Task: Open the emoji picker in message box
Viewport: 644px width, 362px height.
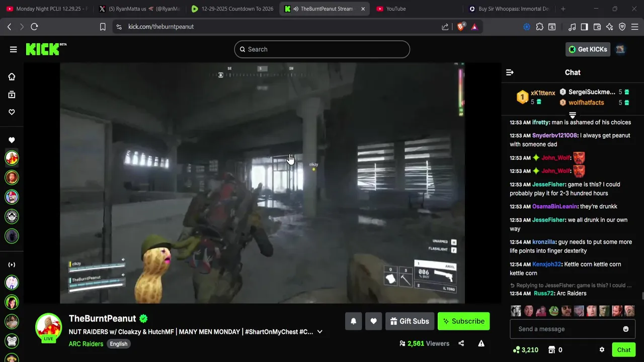Action: (x=626, y=329)
